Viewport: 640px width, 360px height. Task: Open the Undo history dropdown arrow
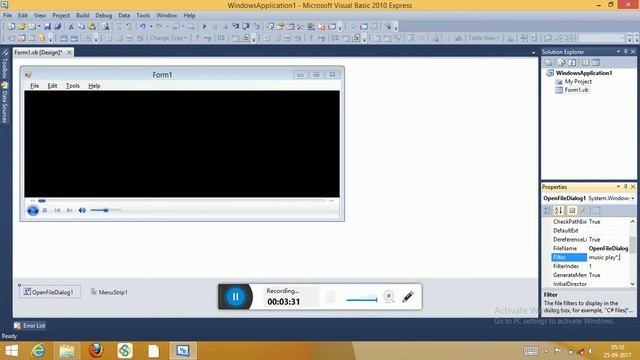(151, 27)
